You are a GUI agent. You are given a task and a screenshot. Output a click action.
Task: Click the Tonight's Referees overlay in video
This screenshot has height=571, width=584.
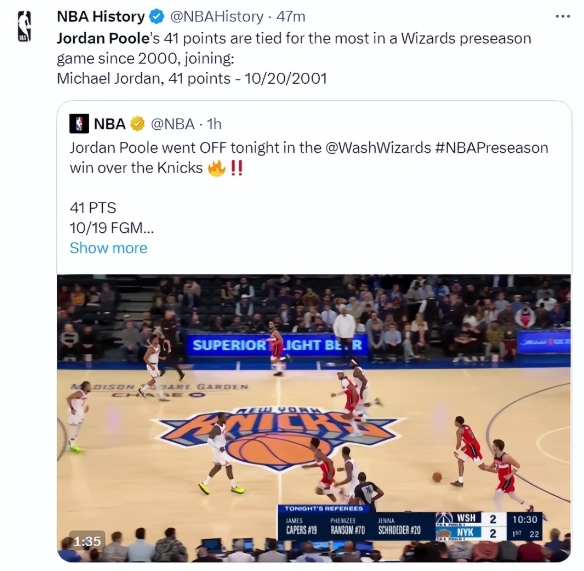(356, 522)
